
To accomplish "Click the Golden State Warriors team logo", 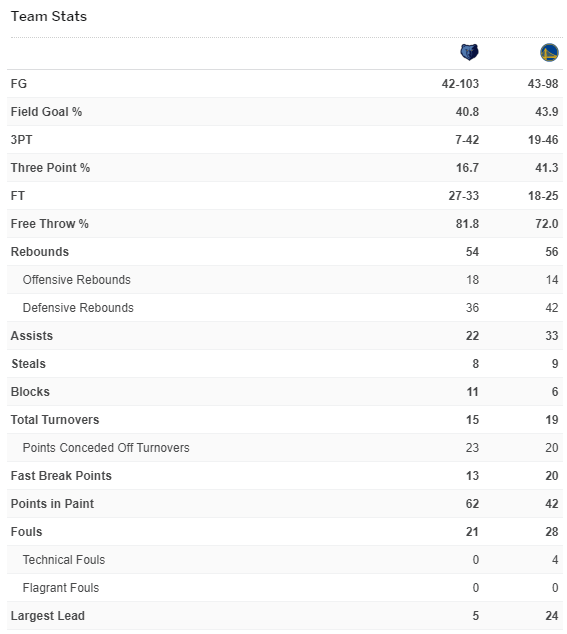I will coord(549,53).
